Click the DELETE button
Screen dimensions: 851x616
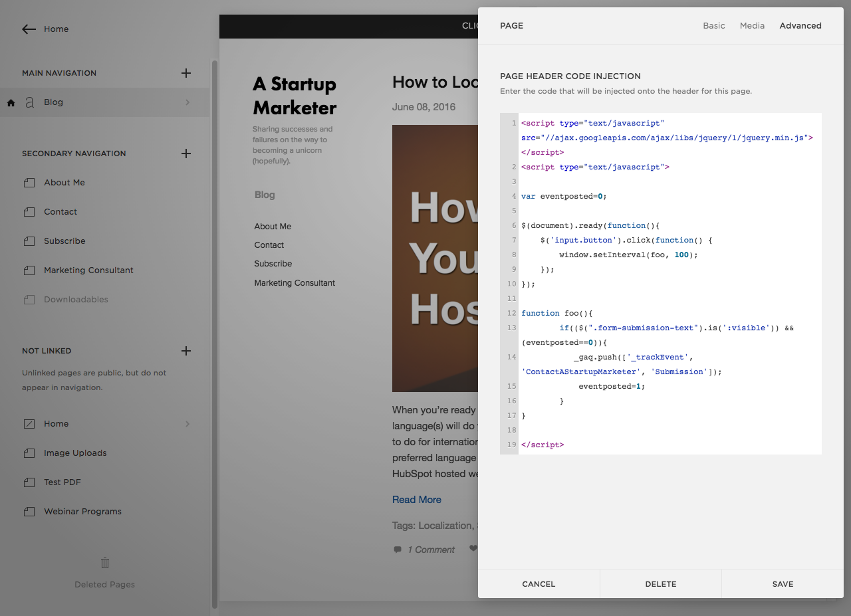point(661,584)
